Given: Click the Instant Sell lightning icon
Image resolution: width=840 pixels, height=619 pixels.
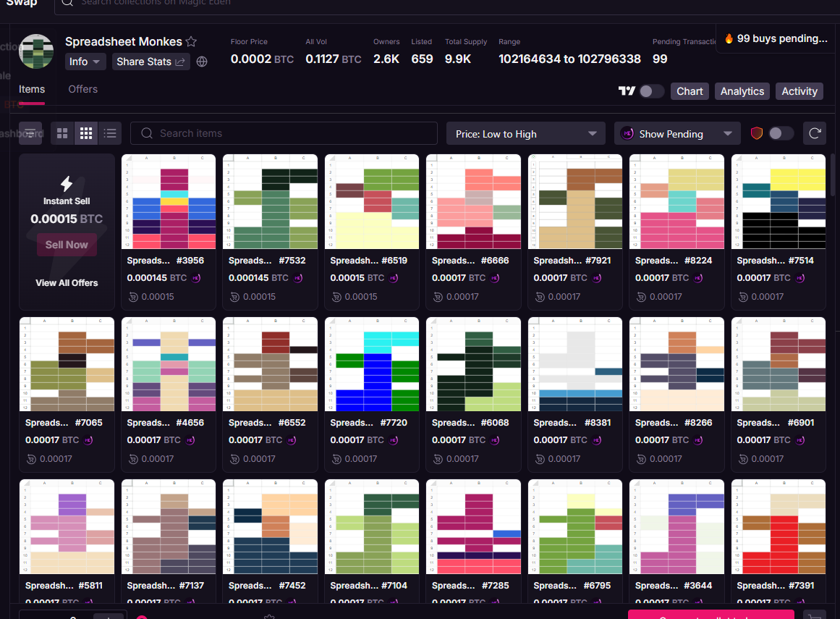Looking at the screenshot, I should coord(67,184).
